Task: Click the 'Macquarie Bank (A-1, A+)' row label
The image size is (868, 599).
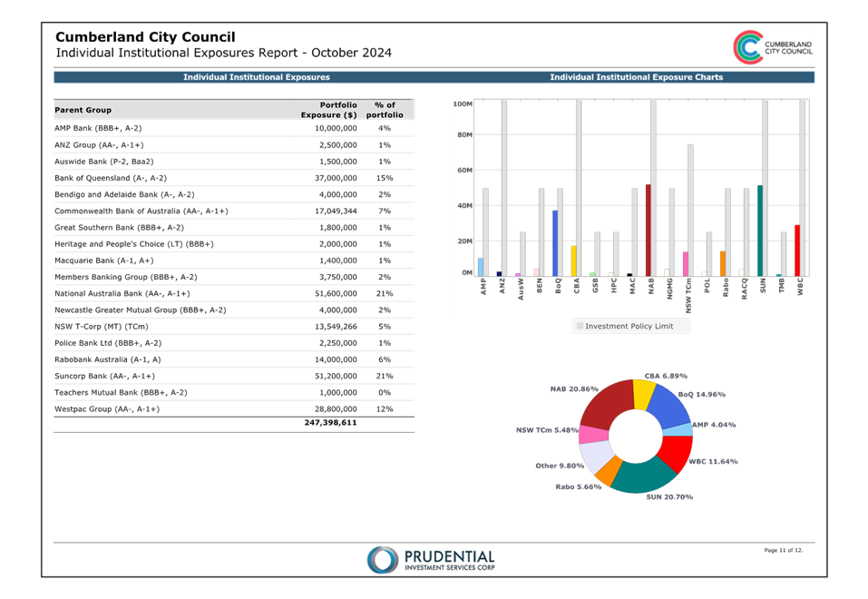Action: coord(104,260)
